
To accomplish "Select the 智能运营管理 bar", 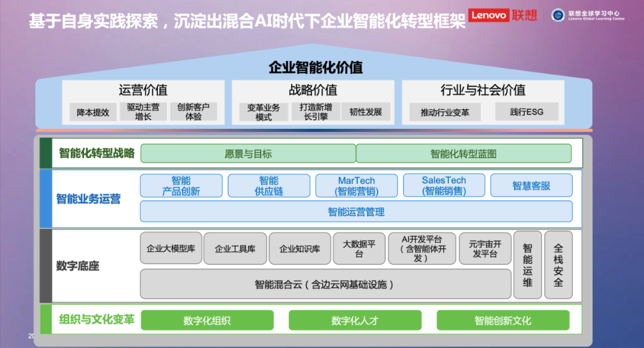I will click(x=356, y=211).
